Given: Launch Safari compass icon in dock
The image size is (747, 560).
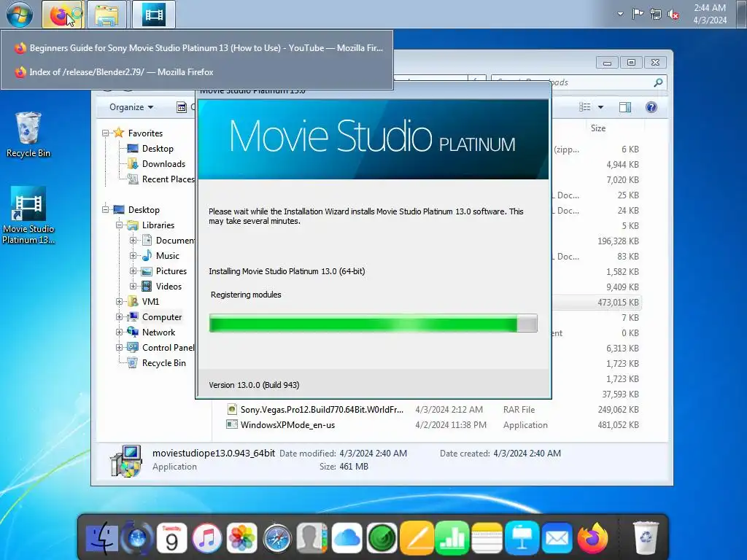Looking at the screenshot, I should 276,539.
